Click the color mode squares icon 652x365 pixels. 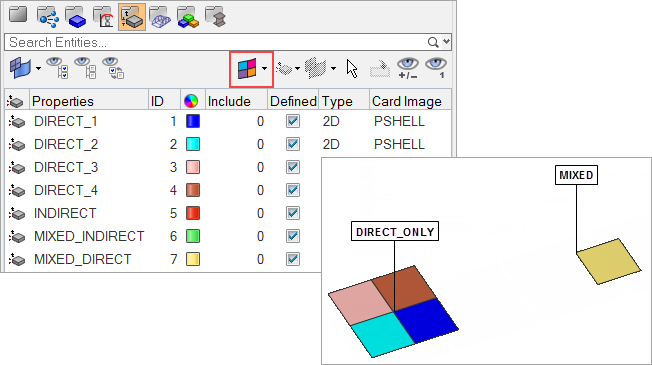coord(247,69)
